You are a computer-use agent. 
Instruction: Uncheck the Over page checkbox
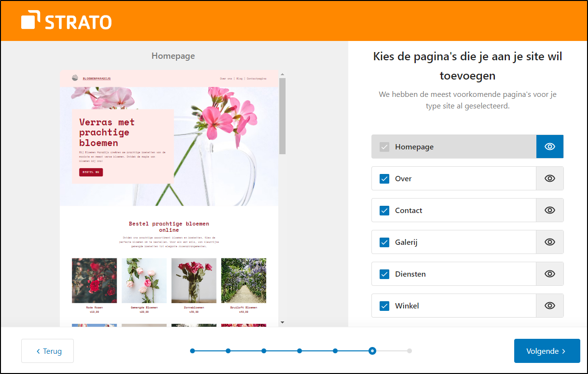(384, 178)
